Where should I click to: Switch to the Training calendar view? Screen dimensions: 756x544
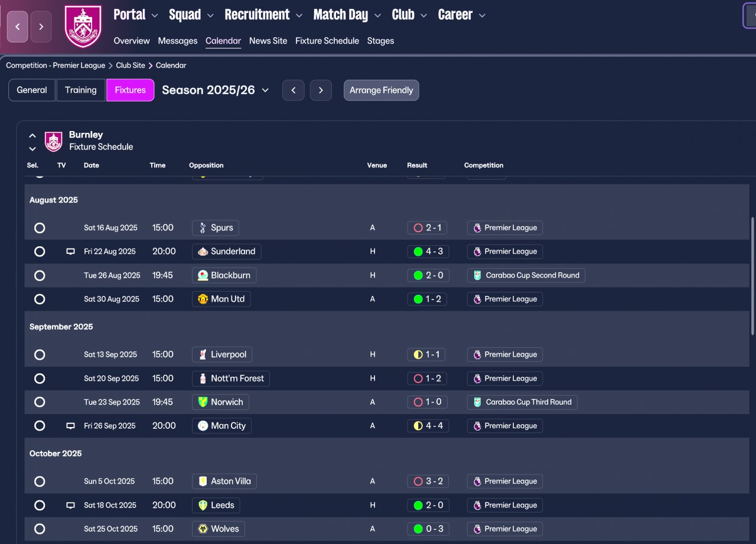pos(81,90)
